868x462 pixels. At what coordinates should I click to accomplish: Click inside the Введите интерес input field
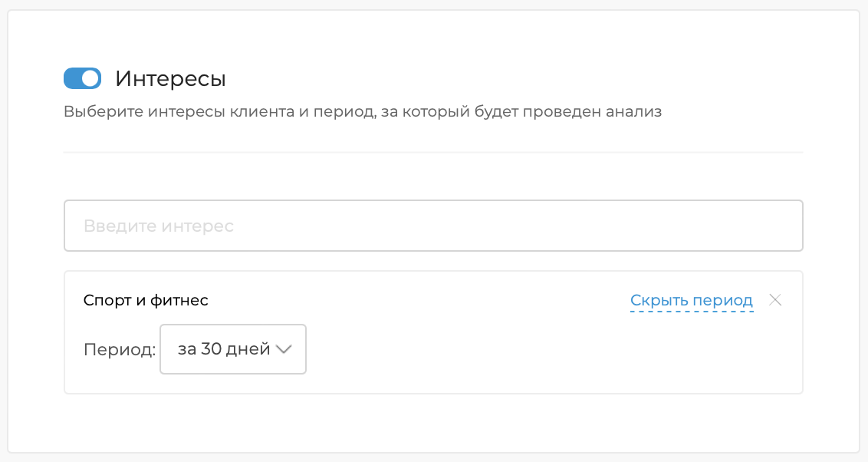pos(433,225)
